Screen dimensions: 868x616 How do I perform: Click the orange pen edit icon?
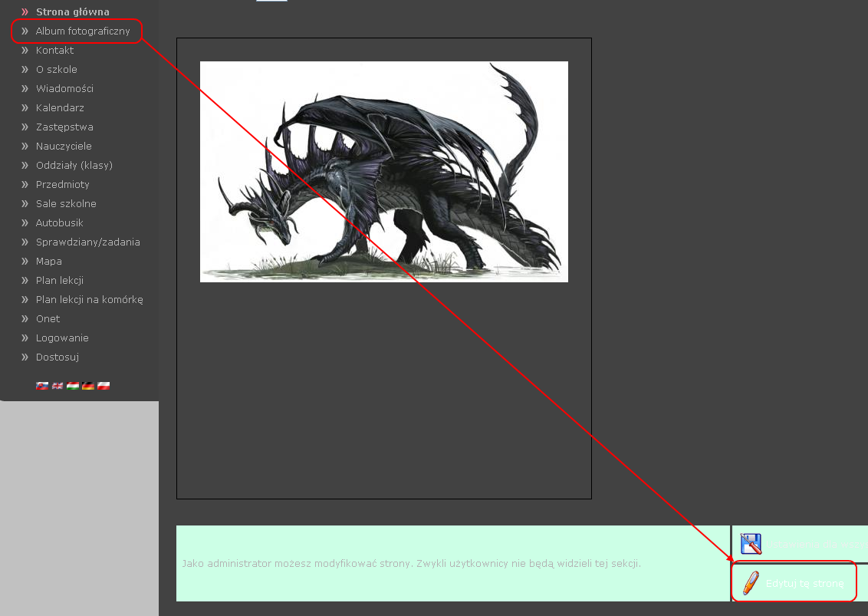click(751, 583)
